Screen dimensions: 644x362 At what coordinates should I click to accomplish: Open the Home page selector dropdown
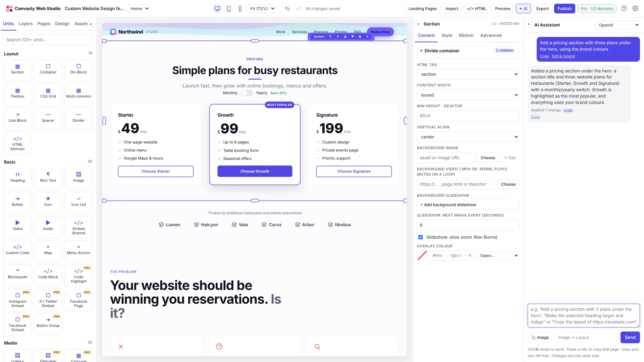click(x=139, y=9)
